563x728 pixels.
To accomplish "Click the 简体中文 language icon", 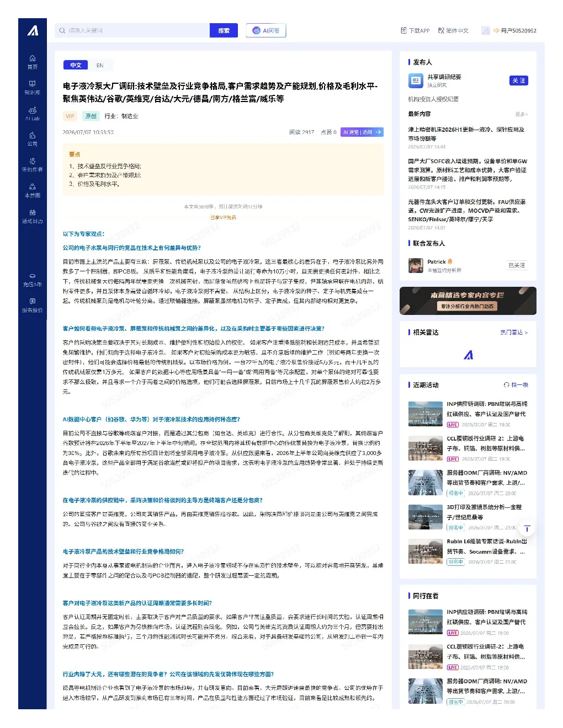I will 441,30.
